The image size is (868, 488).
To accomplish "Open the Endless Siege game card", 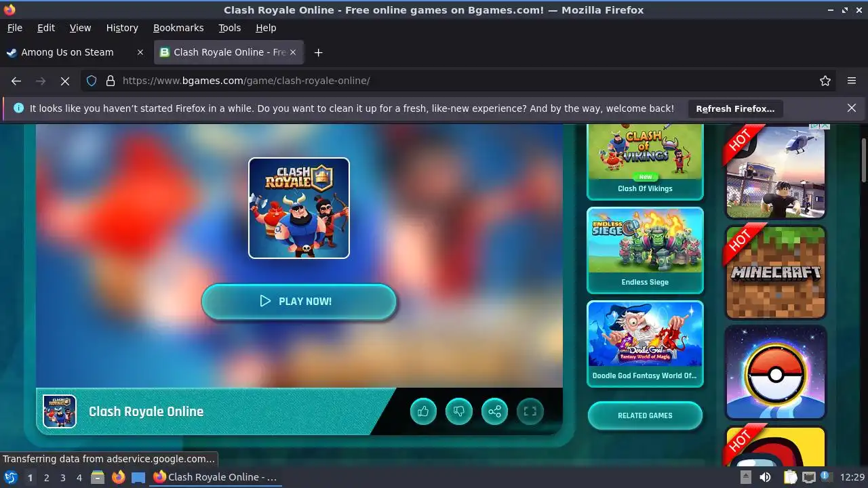I will (x=645, y=250).
